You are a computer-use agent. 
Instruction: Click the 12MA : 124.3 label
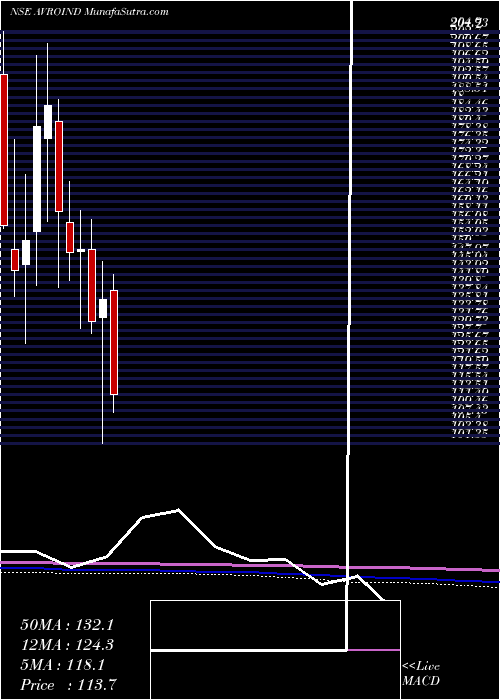click(67, 645)
